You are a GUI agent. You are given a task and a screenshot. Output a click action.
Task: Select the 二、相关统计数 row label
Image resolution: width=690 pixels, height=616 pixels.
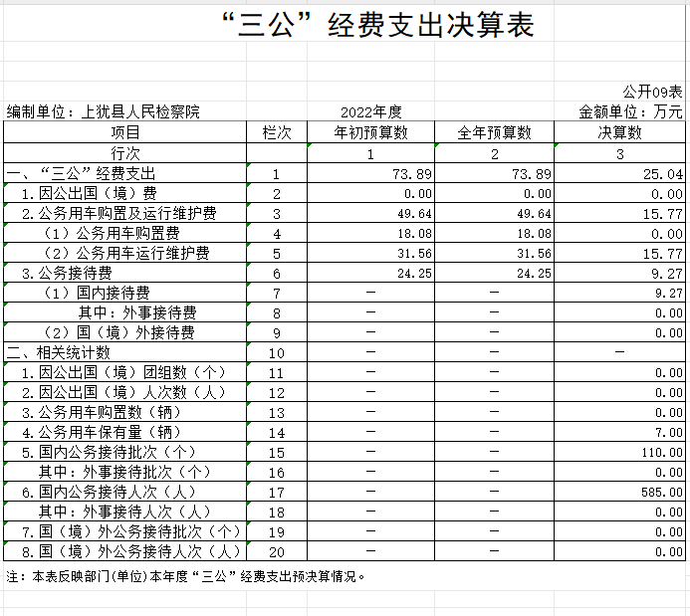point(58,352)
